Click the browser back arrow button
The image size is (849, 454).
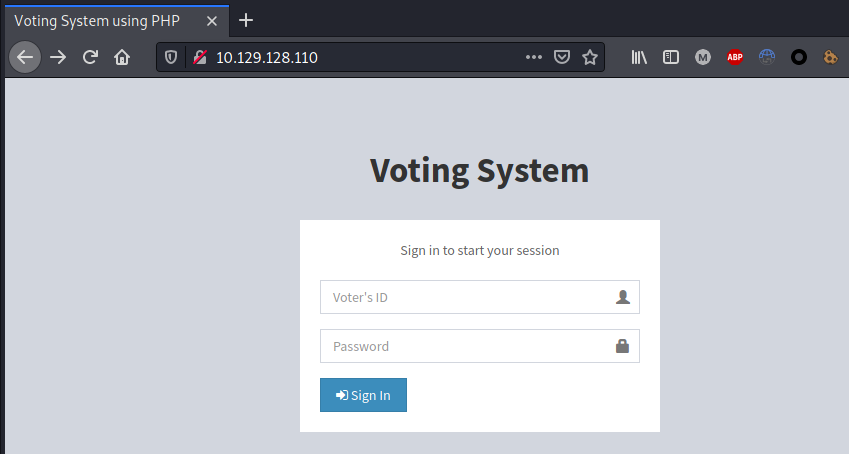(25, 57)
